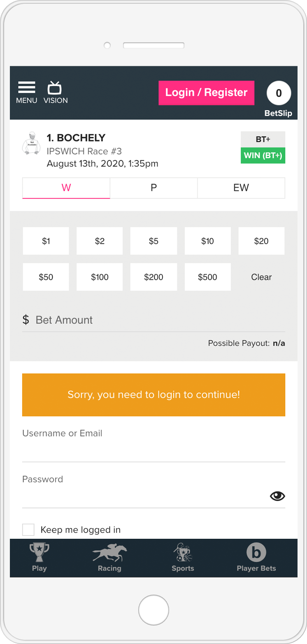The image size is (307, 644).
Task: Switch to the P bet type tab
Action: point(153,188)
